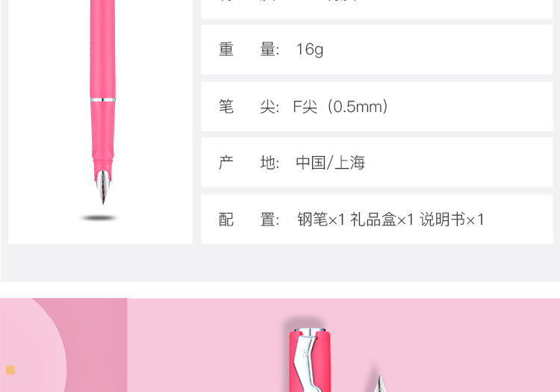
Task: Click the 钢笔×1 text
Action: coord(321,220)
